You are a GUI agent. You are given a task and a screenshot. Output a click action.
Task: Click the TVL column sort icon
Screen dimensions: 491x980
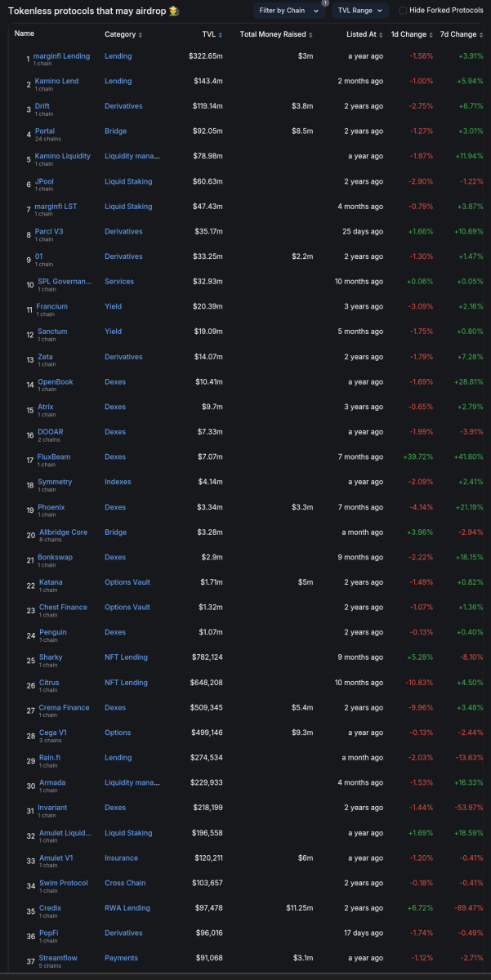click(x=220, y=35)
